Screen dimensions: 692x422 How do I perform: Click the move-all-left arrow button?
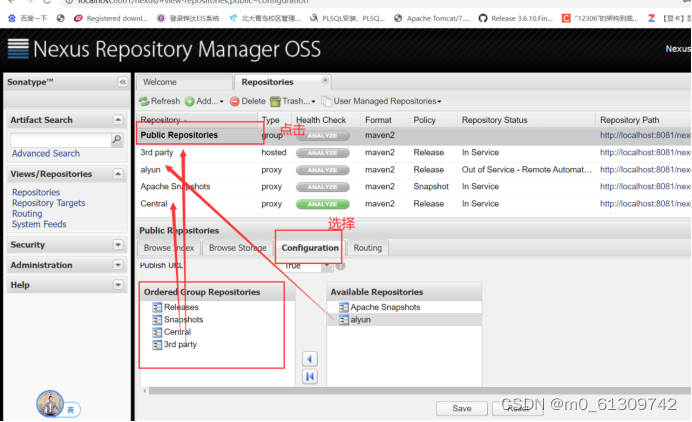310,377
